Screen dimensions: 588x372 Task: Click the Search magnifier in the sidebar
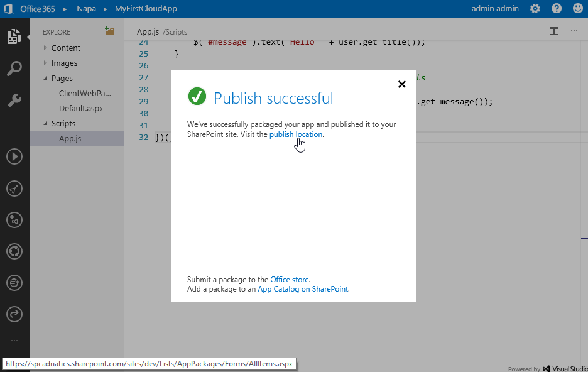click(14, 68)
